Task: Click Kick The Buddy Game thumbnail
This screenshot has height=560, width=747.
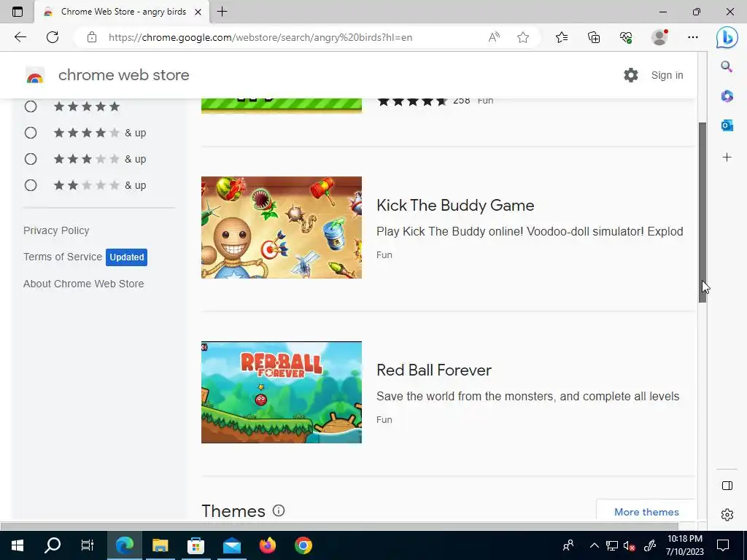Action: pos(282,227)
